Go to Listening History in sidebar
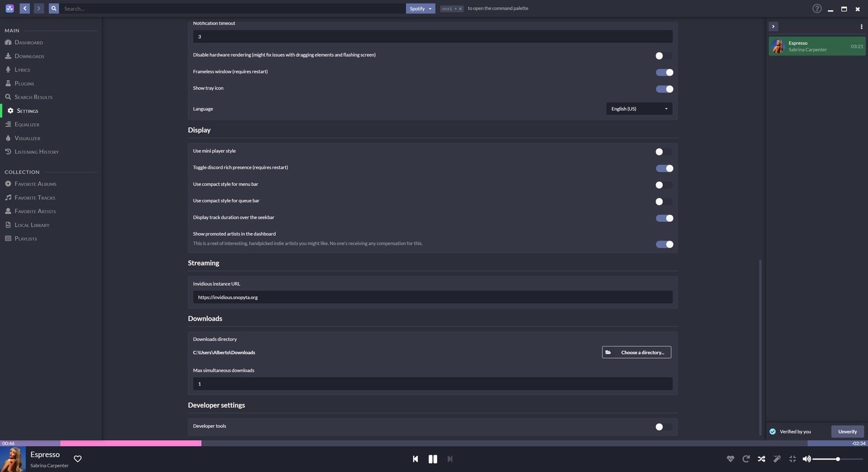 37,152
